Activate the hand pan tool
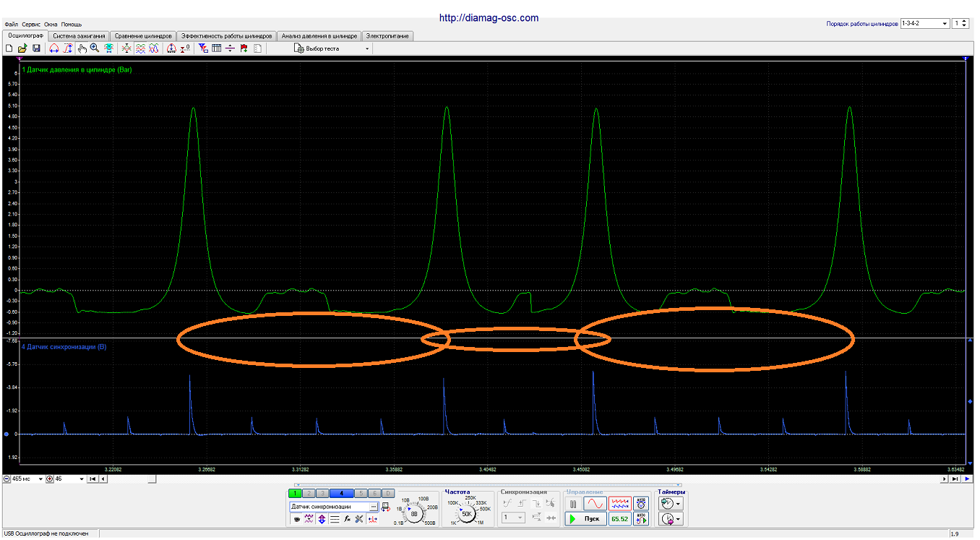The height and width of the screenshot is (540, 980). coord(82,48)
